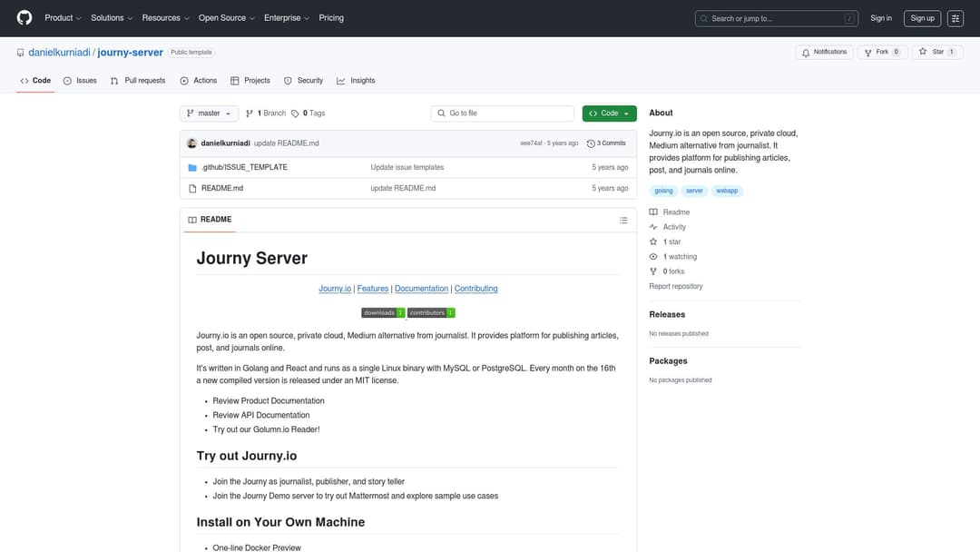
Task: Select the server topic tag
Action: (x=694, y=191)
